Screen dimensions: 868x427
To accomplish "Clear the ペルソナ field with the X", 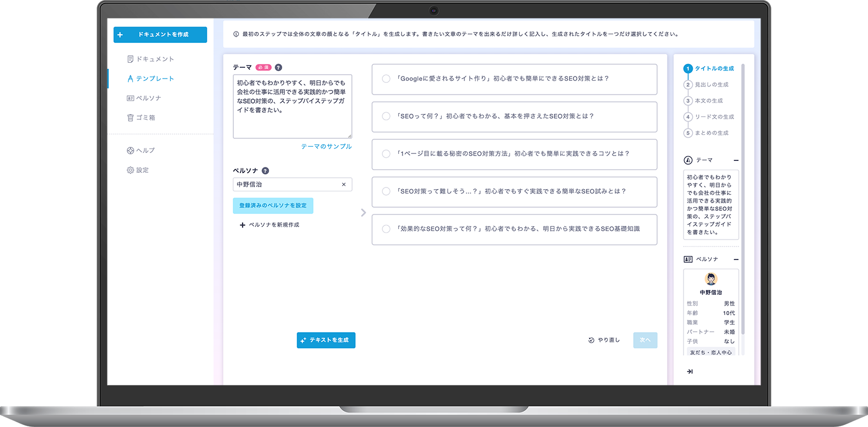I will pyautogui.click(x=343, y=184).
